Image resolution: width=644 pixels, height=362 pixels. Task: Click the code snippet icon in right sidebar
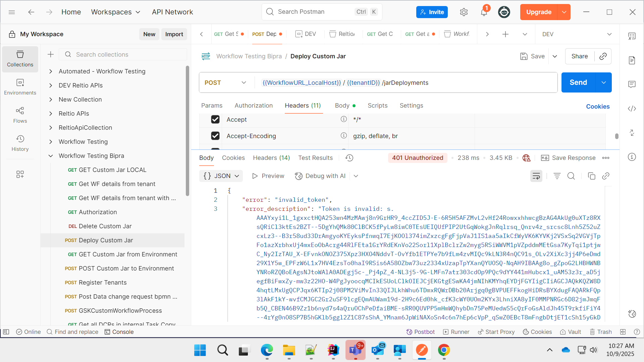632,109
